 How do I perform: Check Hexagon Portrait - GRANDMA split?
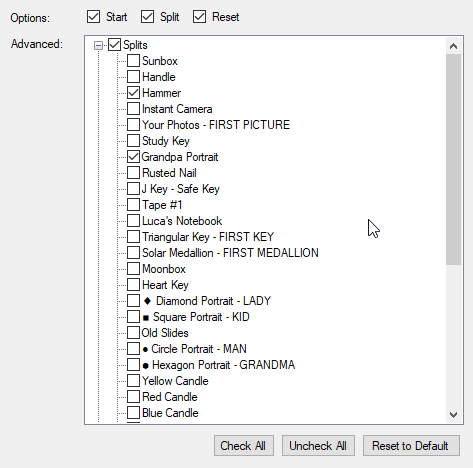pos(133,365)
